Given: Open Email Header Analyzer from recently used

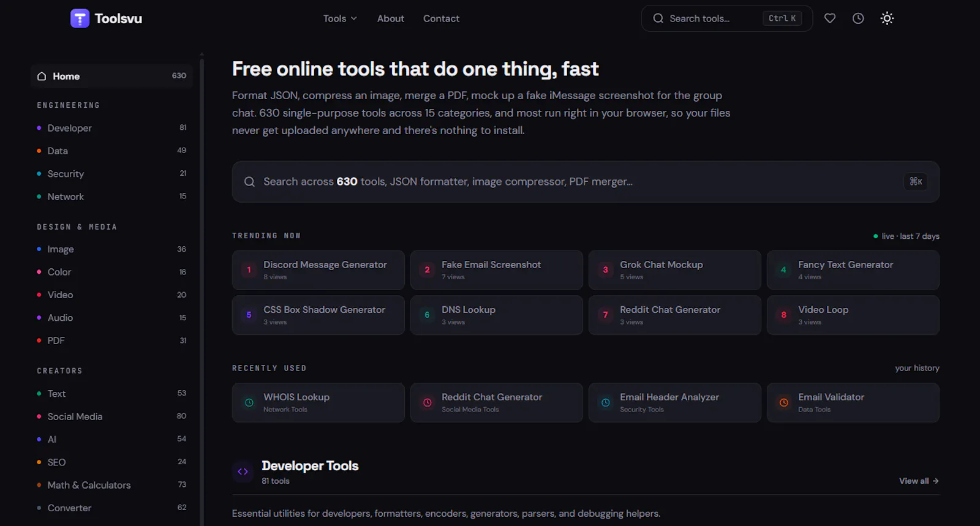Looking at the screenshot, I should 675,403.
